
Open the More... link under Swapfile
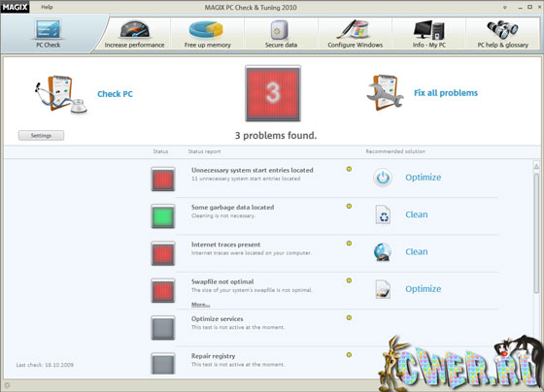coord(200,305)
